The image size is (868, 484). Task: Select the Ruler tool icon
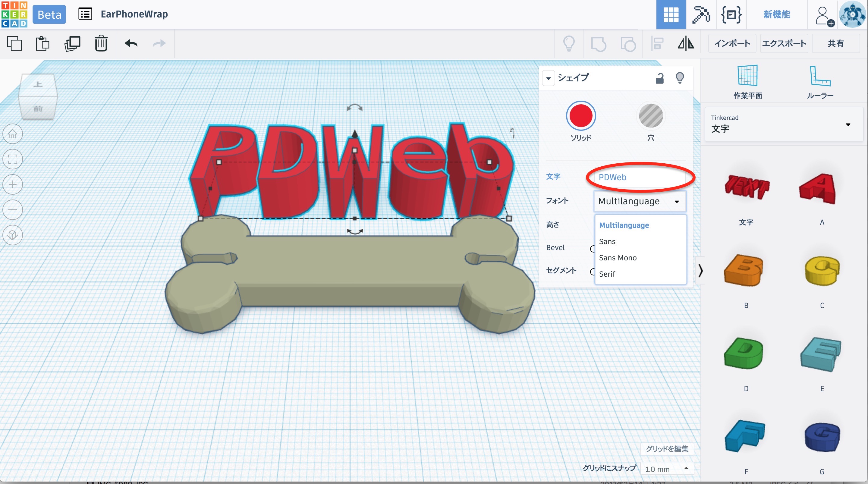pyautogui.click(x=820, y=76)
